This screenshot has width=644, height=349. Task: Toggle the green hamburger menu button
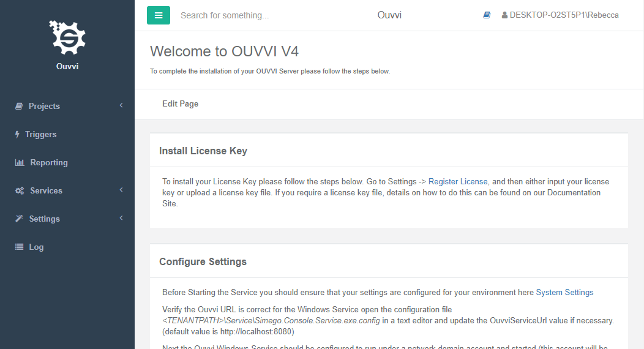click(x=159, y=15)
